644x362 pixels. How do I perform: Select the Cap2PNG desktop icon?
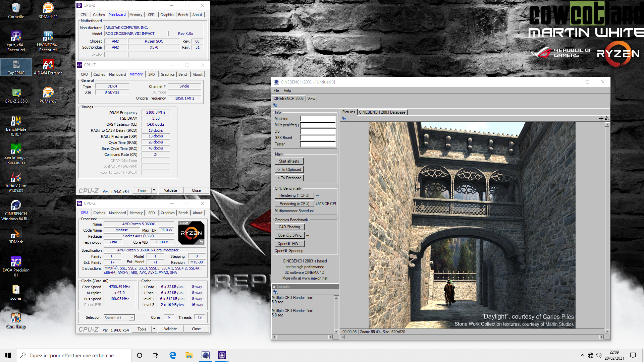tap(16, 67)
